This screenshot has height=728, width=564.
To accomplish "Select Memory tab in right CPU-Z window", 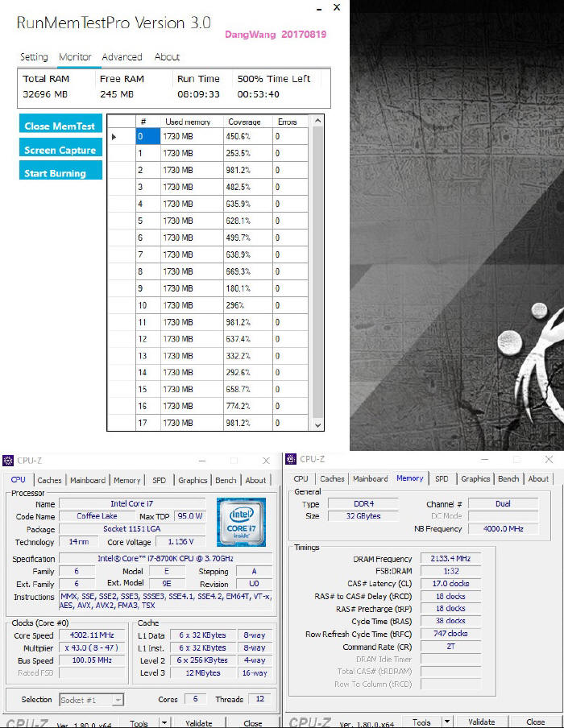I will click(410, 478).
